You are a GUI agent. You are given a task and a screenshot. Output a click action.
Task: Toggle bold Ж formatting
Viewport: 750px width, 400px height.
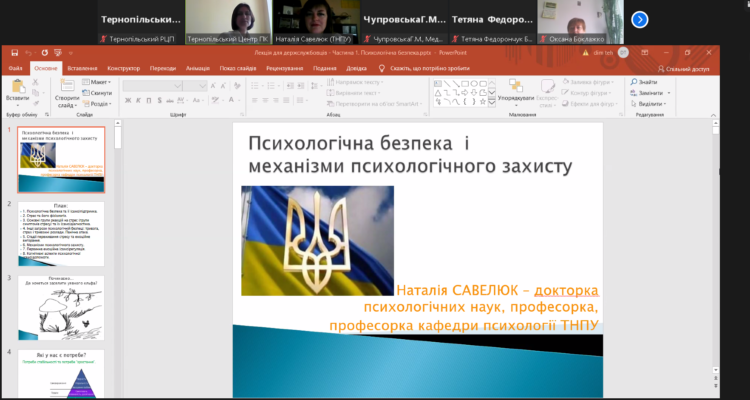(128, 100)
